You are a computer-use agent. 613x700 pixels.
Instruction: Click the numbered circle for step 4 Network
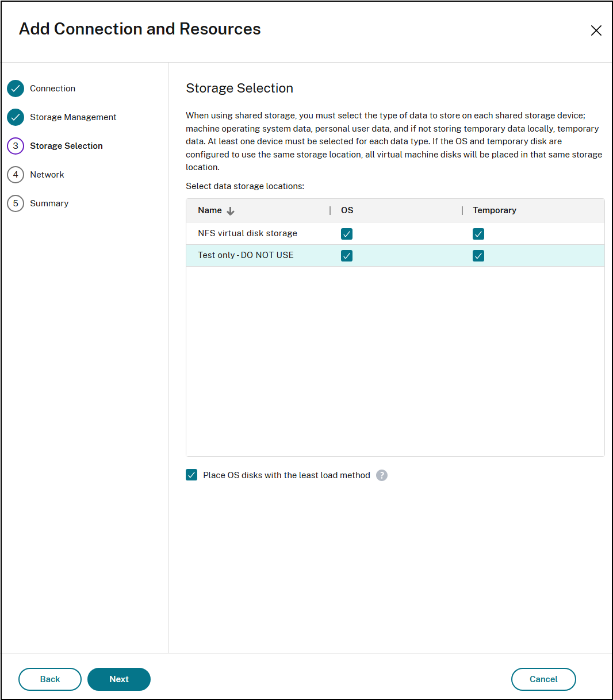[x=16, y=174]
